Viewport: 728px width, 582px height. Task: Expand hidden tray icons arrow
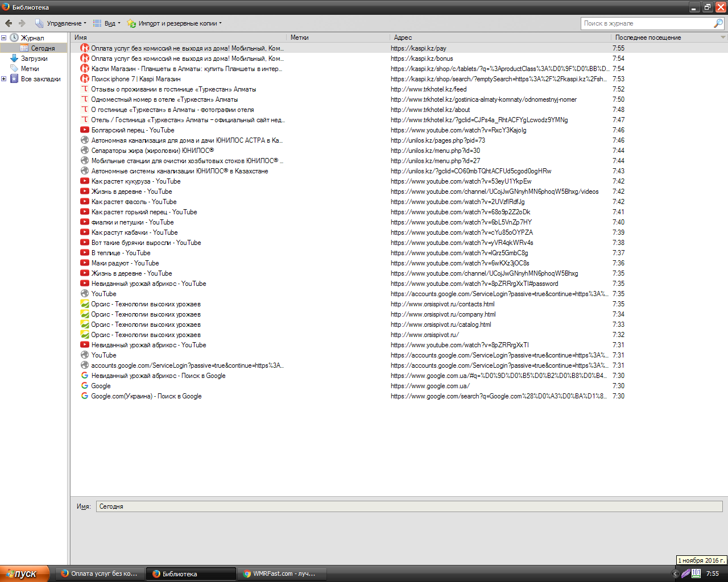pos(676,574)
